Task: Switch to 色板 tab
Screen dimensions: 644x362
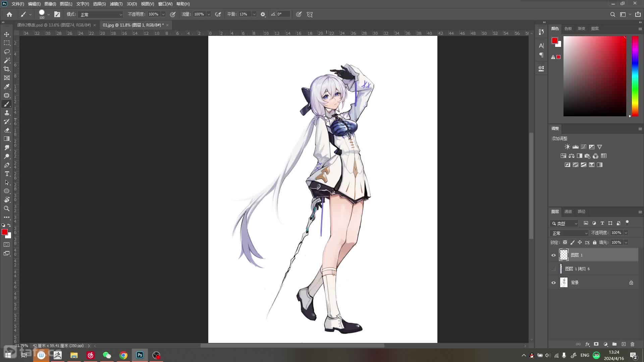Action: pyautogui.click(x=568, y=28)
